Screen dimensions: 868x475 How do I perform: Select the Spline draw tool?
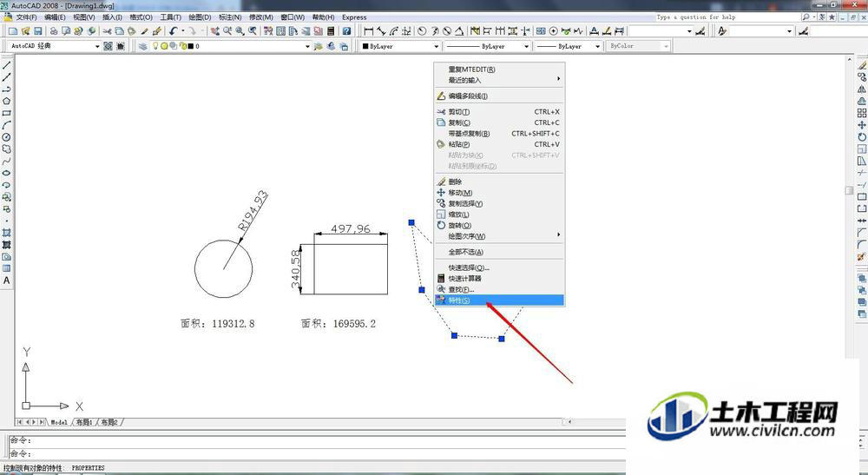point(7,162)
